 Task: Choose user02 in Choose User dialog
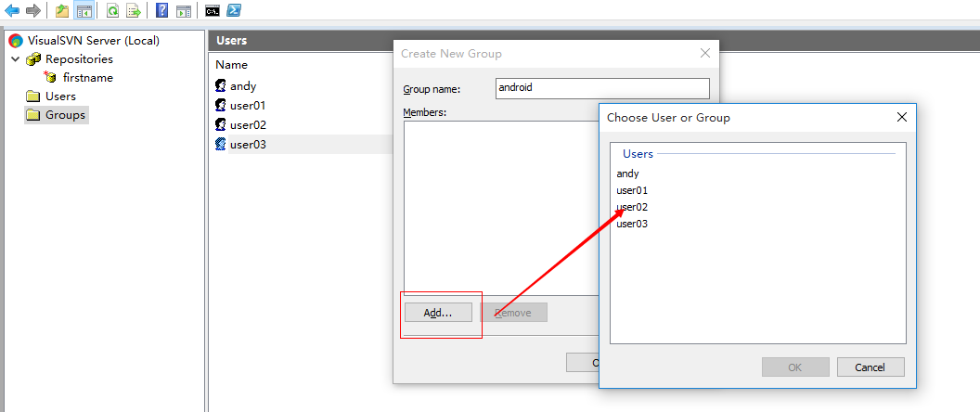tap(632, 207)
